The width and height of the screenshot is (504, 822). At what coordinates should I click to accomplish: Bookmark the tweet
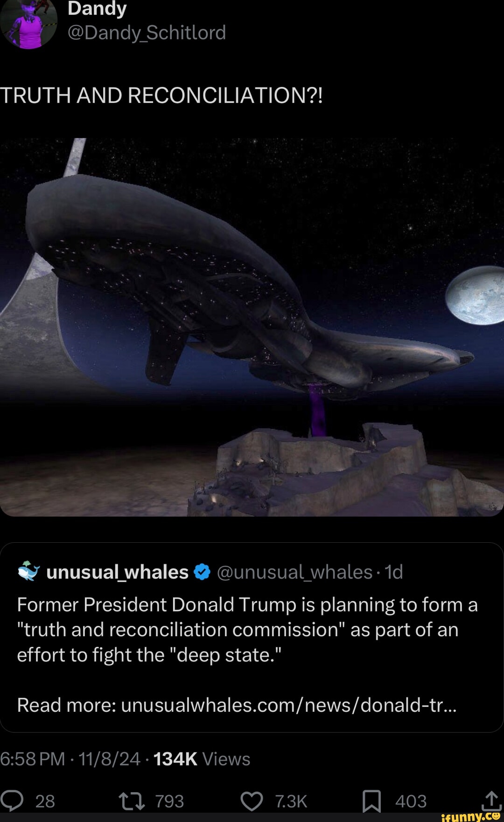coord(372,801)
